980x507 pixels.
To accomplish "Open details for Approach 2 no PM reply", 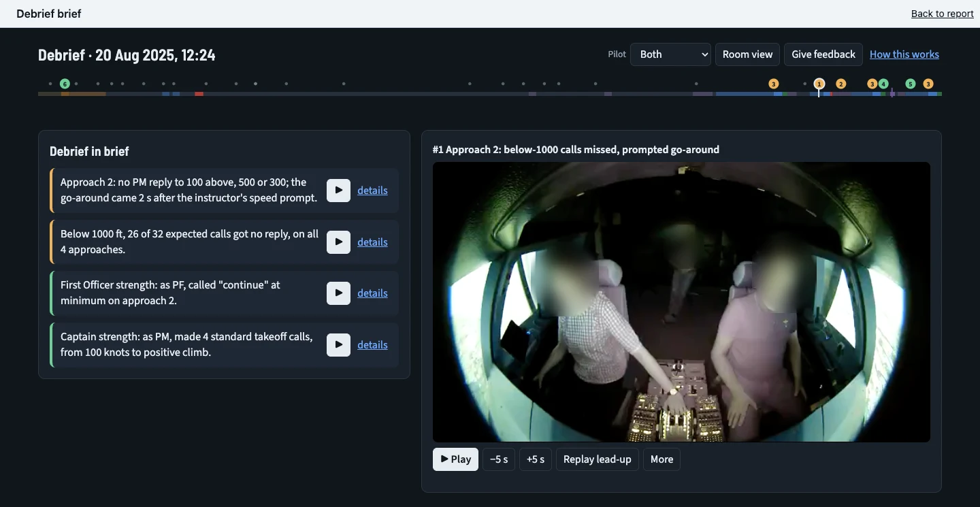I will pyautogui.click(x=372, y=191).
